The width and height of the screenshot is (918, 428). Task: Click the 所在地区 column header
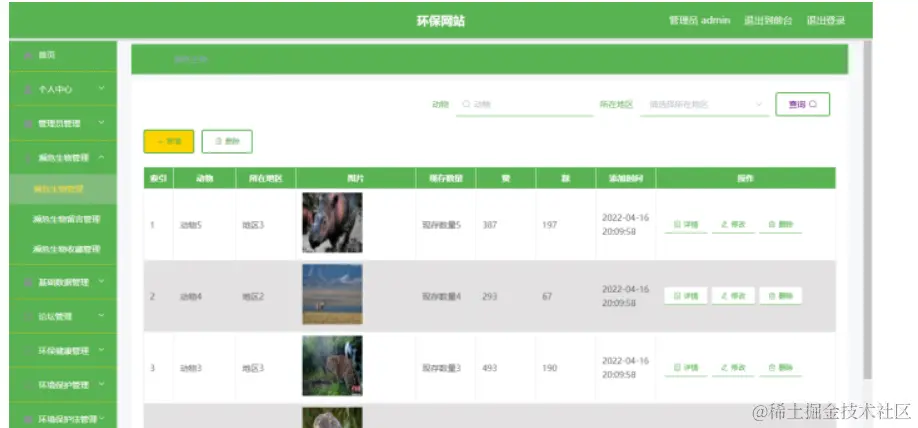coord(266,179)
